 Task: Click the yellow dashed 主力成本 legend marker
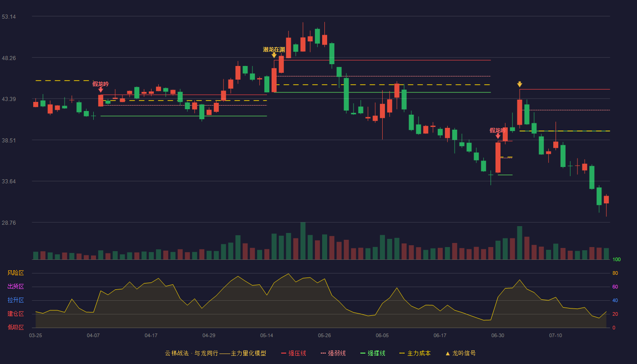point(402,353)
